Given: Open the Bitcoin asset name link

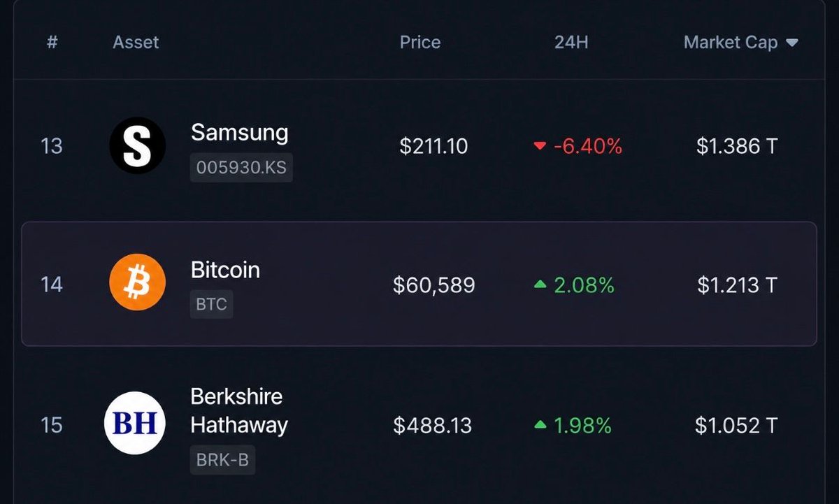Looking at the screenshot, I should point(225,270).
